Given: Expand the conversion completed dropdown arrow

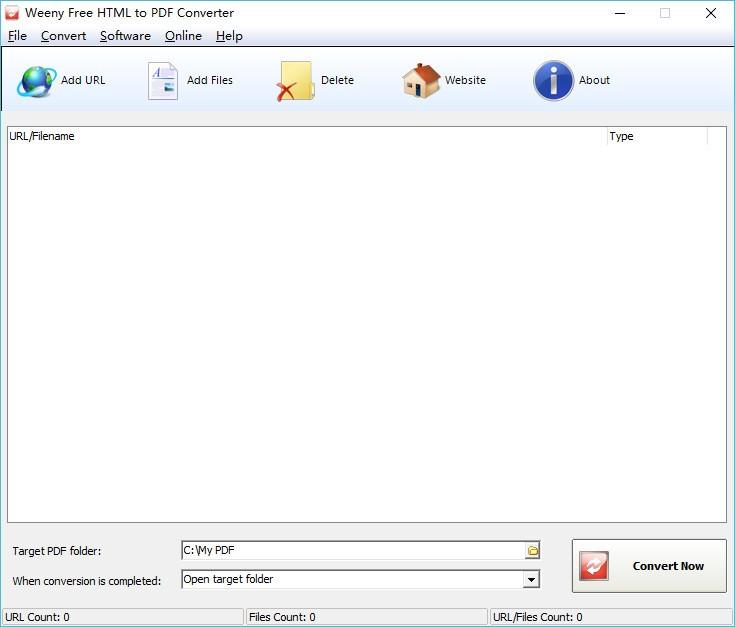Looking at the screenshot, I should click(531, 580).
